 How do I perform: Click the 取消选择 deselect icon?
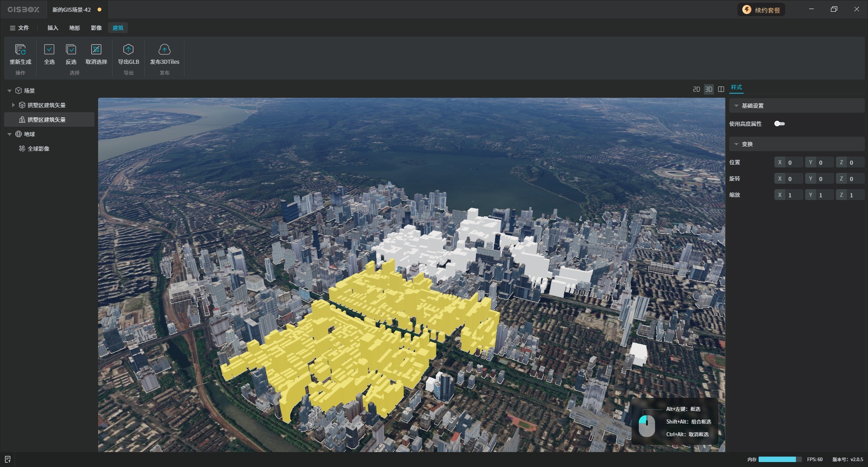(x=96, y=49)
